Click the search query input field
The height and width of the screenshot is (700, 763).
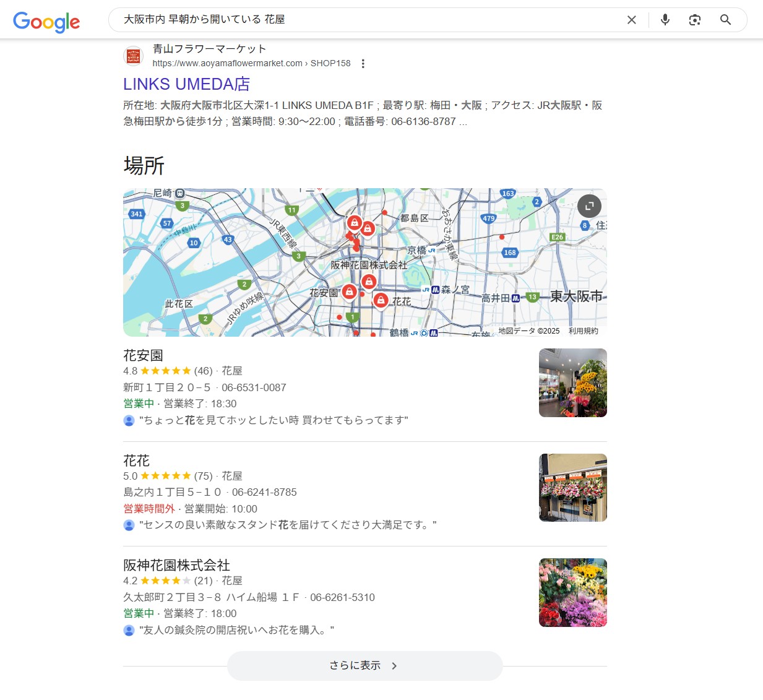click(x=365, y=20)
